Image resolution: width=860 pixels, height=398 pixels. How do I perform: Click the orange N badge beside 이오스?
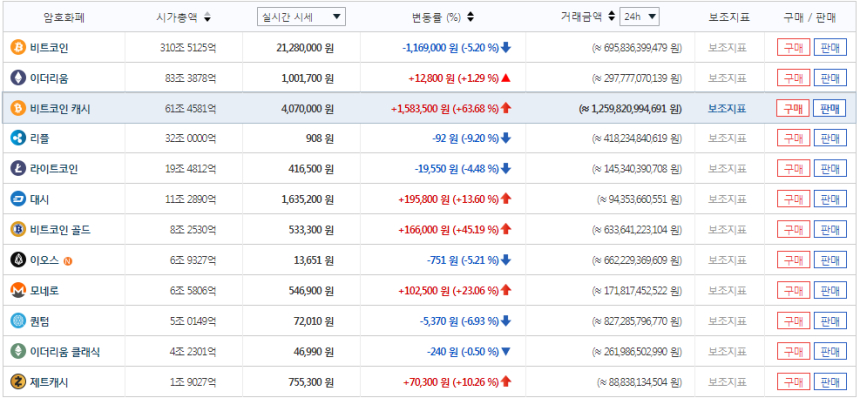68,261
